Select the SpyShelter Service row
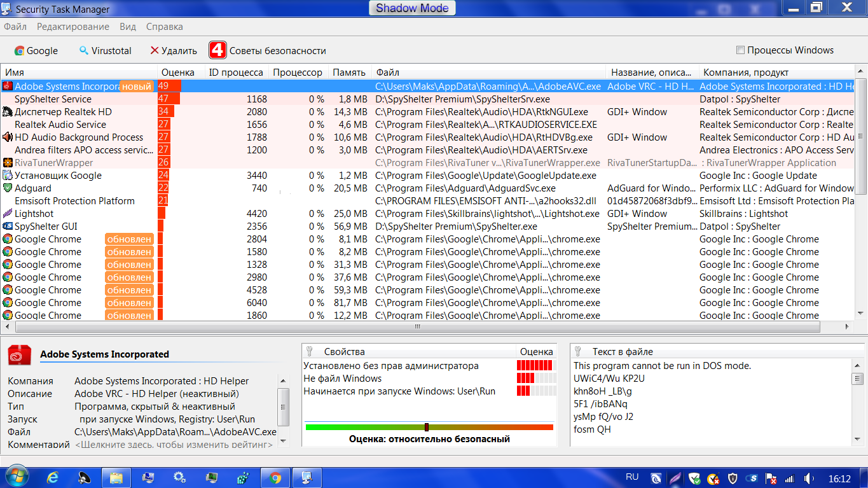 (x=428, y=99)
